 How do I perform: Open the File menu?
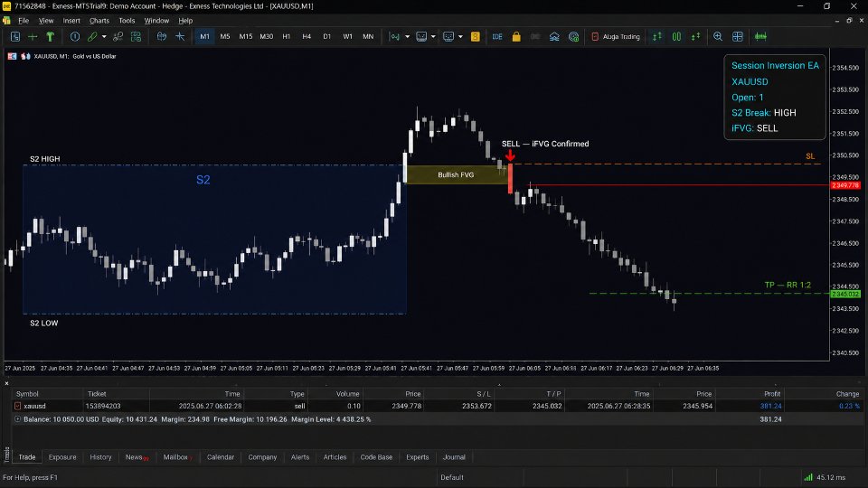(x=24, y=21)
